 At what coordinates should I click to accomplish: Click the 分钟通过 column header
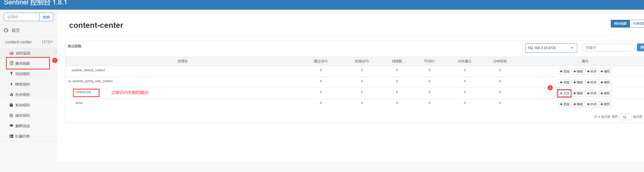(464, 61)
